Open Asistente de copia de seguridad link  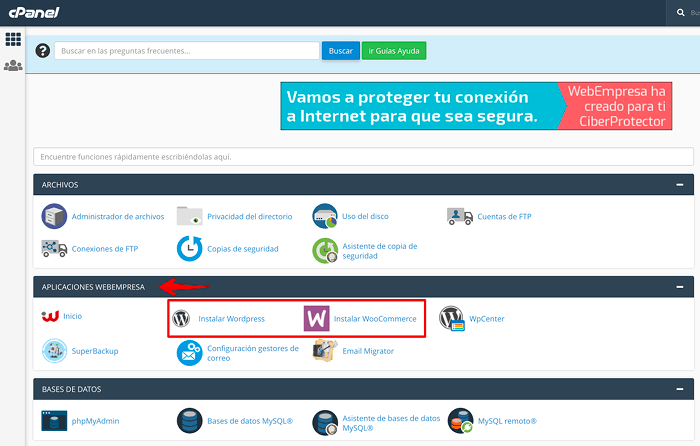(x=379, y=251)
